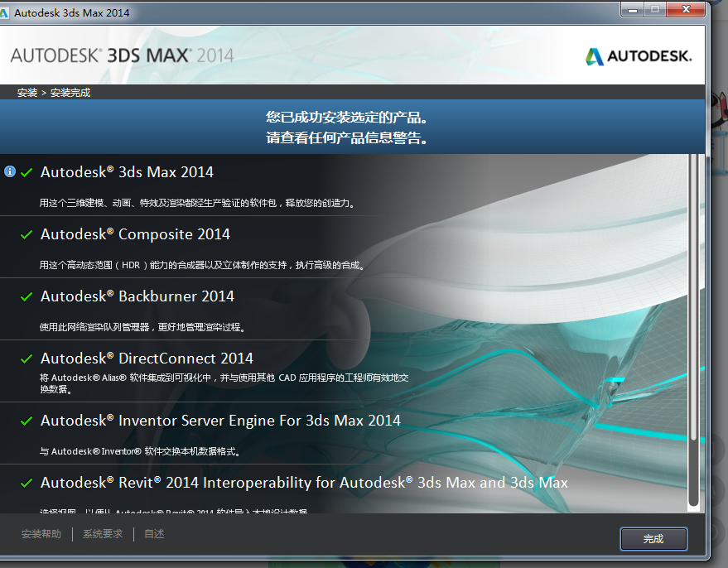This screenshot has width=728, height=568.
Task: Select the Autodesk 3ds Max 2014 product title
Action: point(127,172)
